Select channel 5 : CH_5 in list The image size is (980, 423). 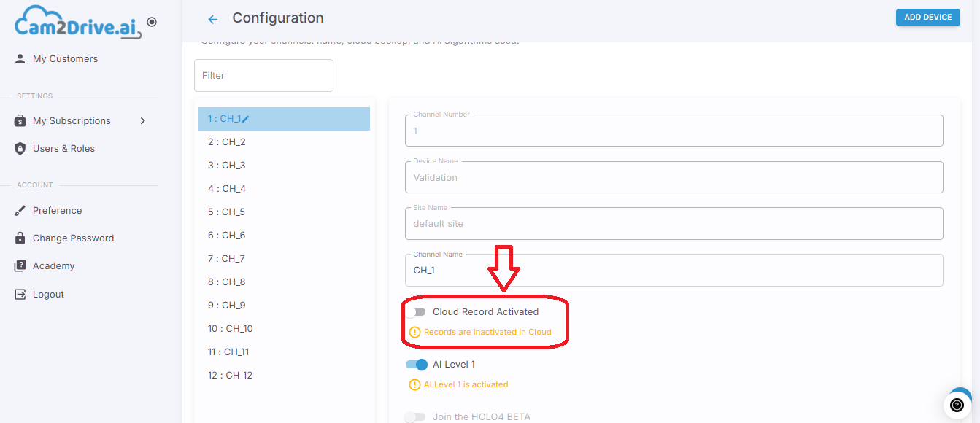pos(284,212)
